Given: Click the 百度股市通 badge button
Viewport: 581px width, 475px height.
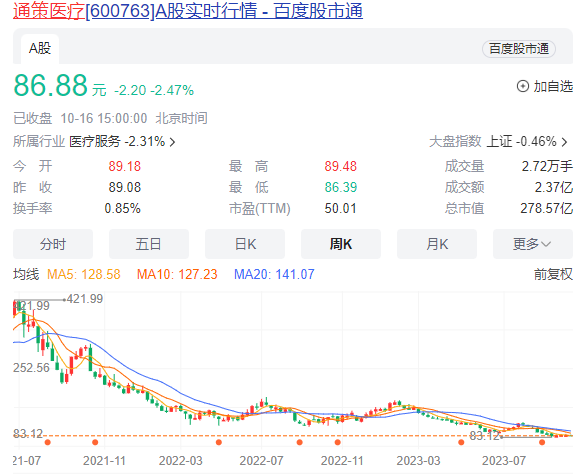Looking at the screenshot, I should [518, 49].
